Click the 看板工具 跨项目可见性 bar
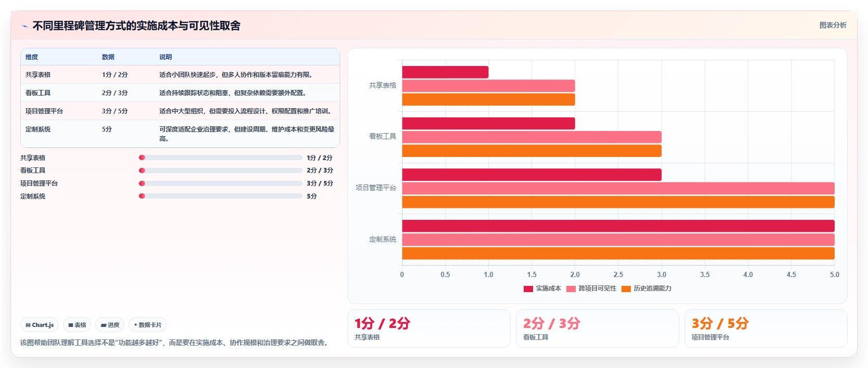This screenshot has width=868, height=368. tap(532, 137)
